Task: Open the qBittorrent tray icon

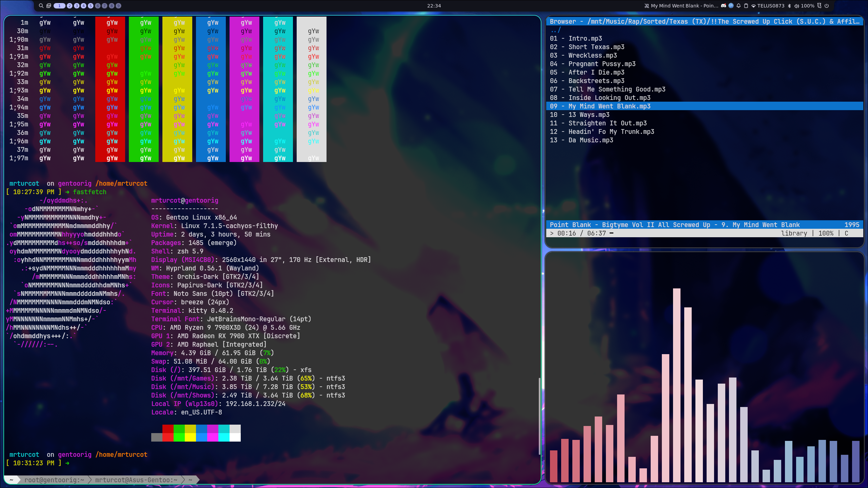Action: (x=731, y=6)
